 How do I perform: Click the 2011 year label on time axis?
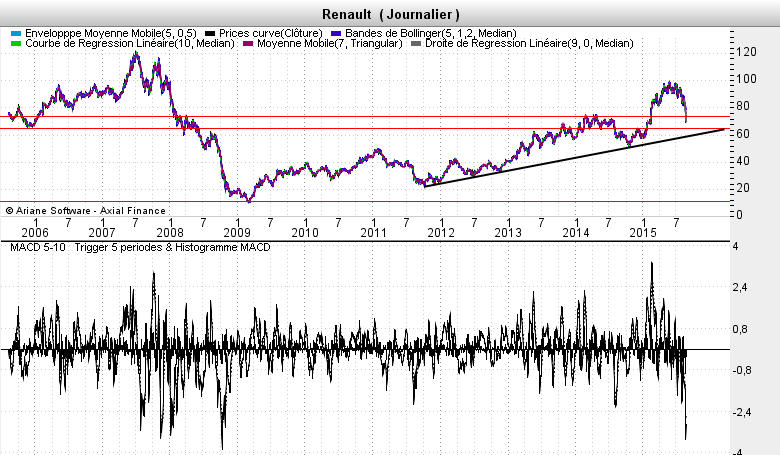click(373, 233)
